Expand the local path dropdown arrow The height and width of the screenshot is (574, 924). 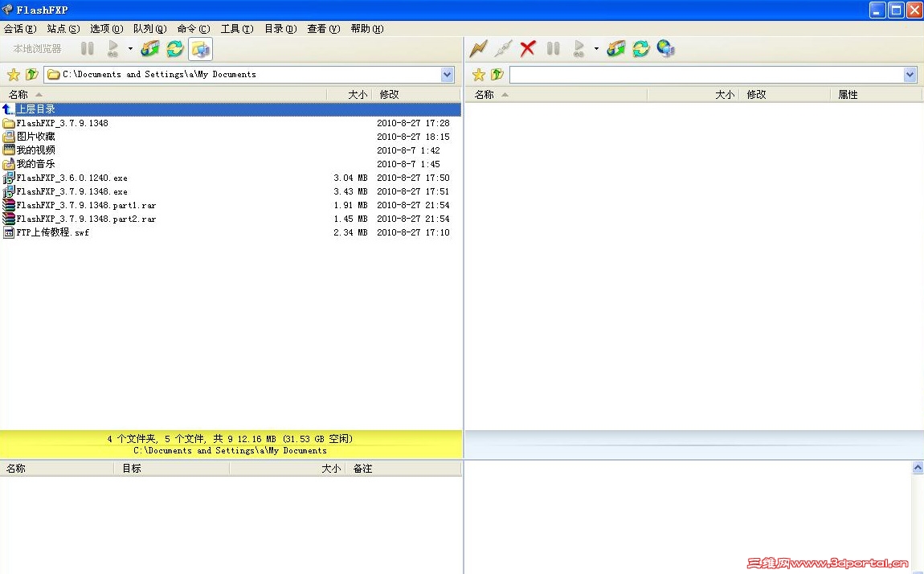coord(447,74)
